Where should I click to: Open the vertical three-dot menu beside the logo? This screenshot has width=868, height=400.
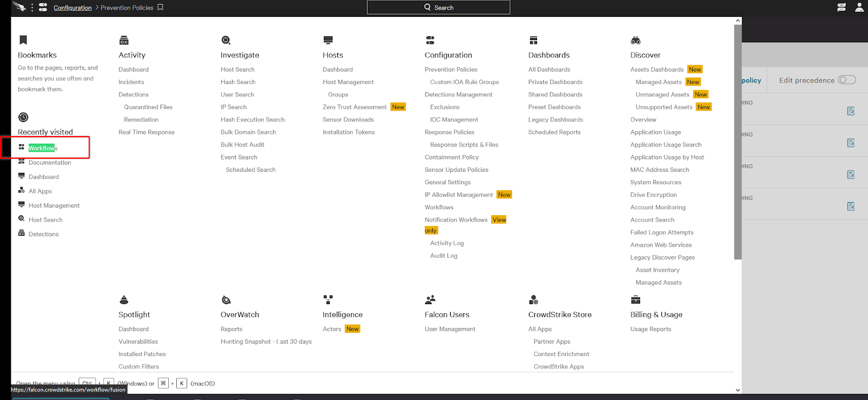(x=32, y=8)
